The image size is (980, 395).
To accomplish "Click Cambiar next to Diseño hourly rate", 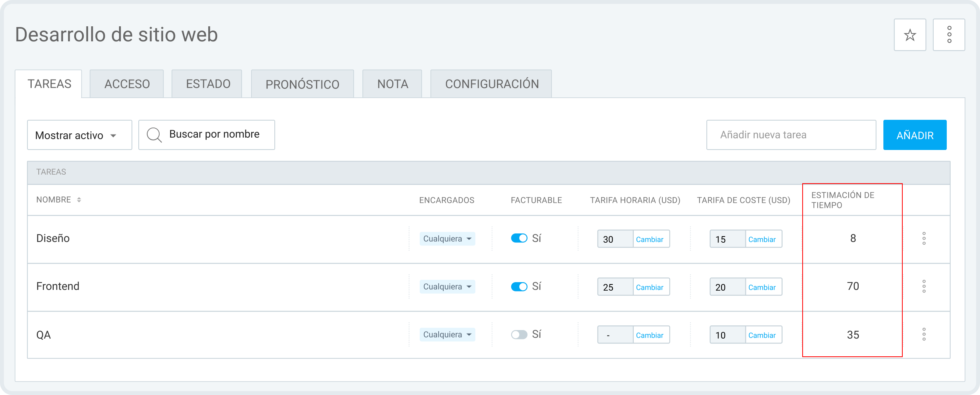I will [x=651, y=239].
